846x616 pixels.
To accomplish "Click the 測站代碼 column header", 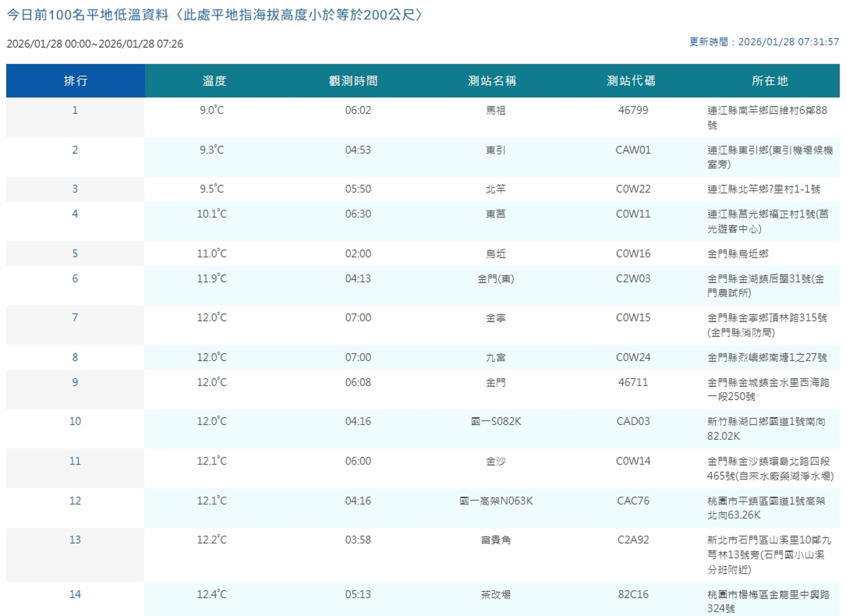I will 631,81.
